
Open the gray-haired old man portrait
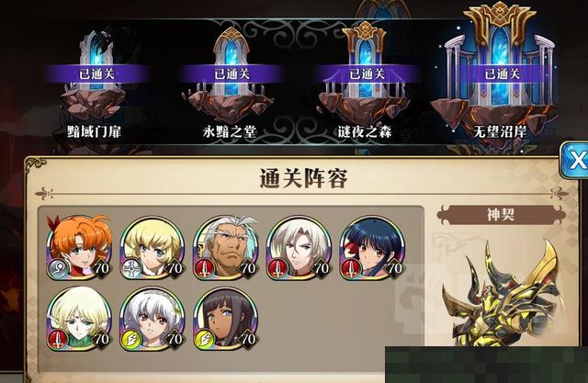pos(226,248)
